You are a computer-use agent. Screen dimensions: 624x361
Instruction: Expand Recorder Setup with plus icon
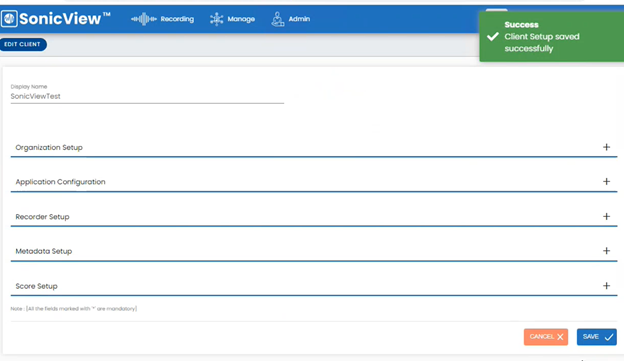(x=606, y=217)
